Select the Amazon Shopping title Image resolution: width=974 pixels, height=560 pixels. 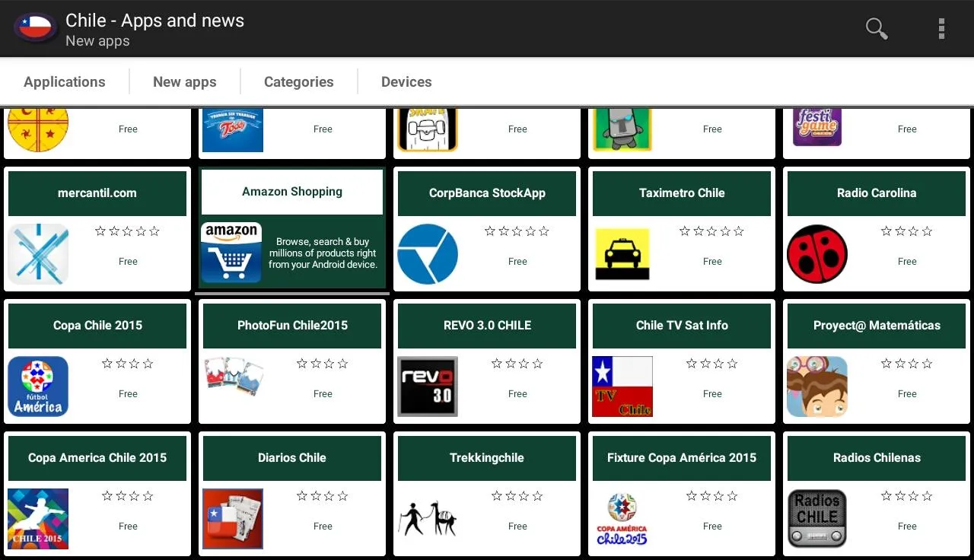pyautogui.click(x=292, y=192)
